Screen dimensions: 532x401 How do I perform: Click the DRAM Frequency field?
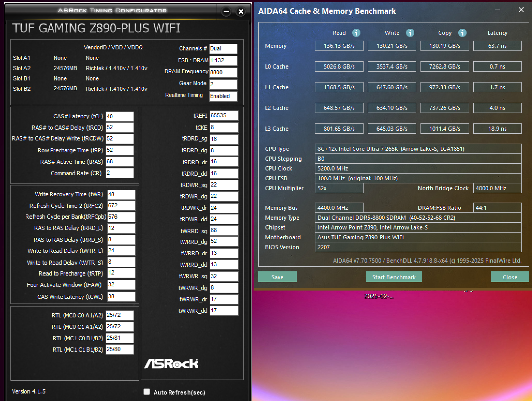tap(223, 72)
